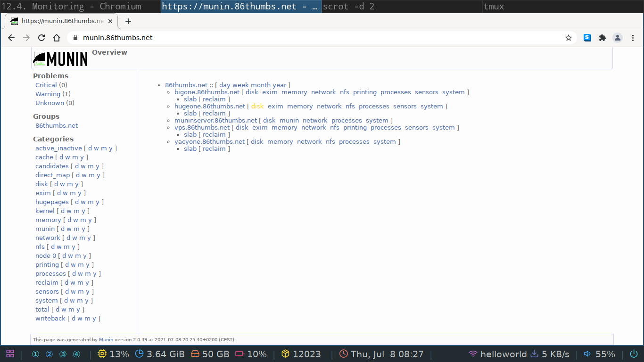Click the download rate 5 KB/s

pyautogui.click(x=550, y=354)
